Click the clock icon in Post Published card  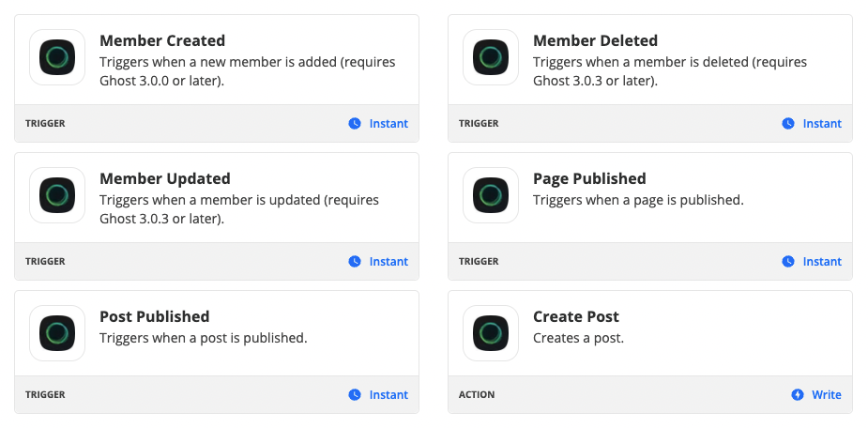click(x=355, y=395)
